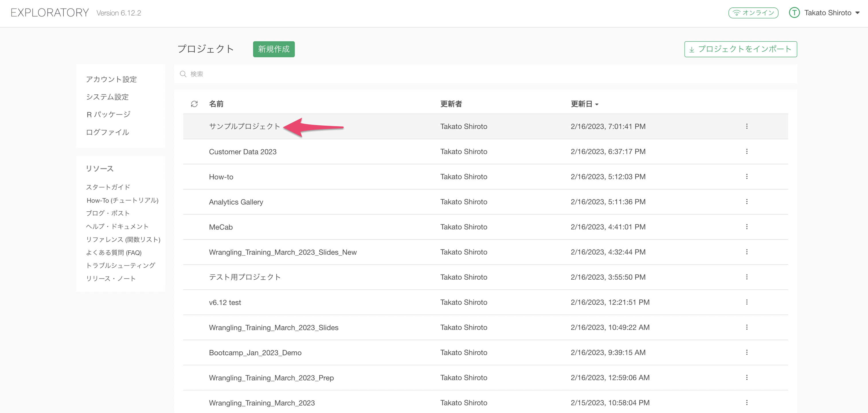Click the search magnifier icon
This screenshot has height=413, width=868.
183,74
